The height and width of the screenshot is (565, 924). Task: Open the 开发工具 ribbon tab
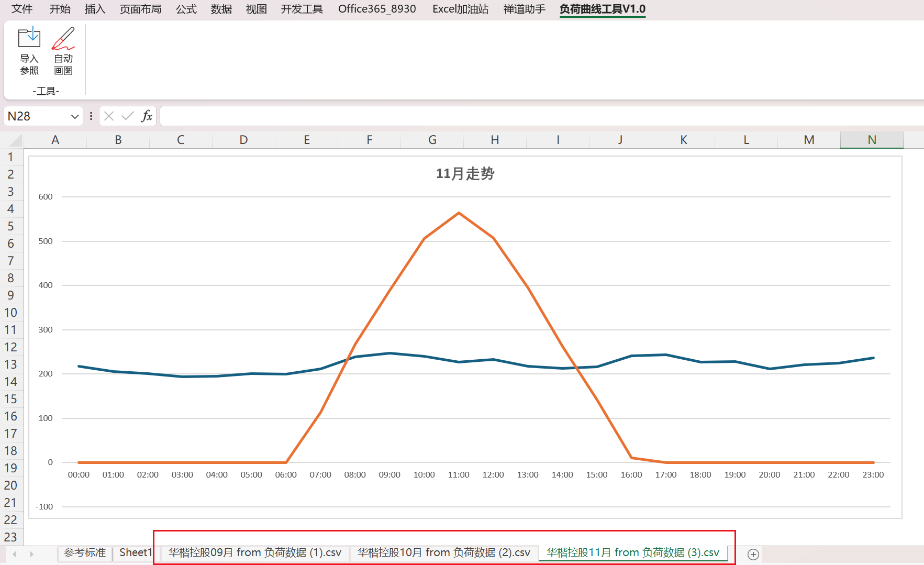click(302, 9)
